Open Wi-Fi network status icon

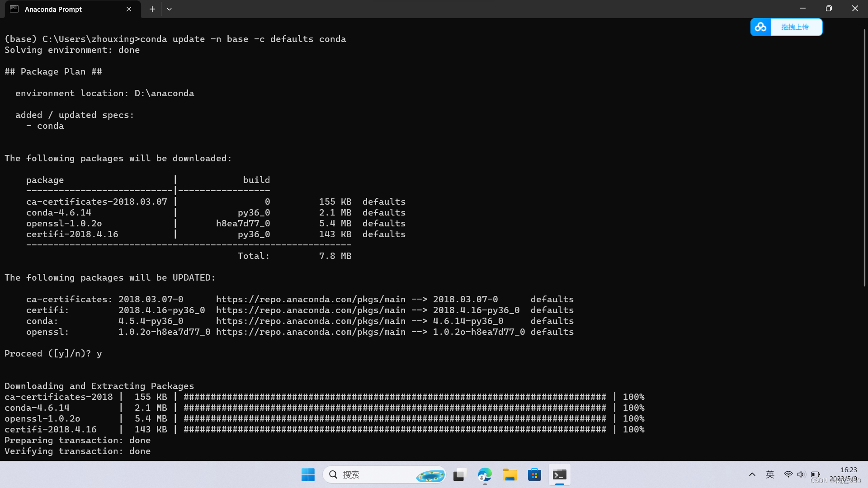(x=788, y=474)
